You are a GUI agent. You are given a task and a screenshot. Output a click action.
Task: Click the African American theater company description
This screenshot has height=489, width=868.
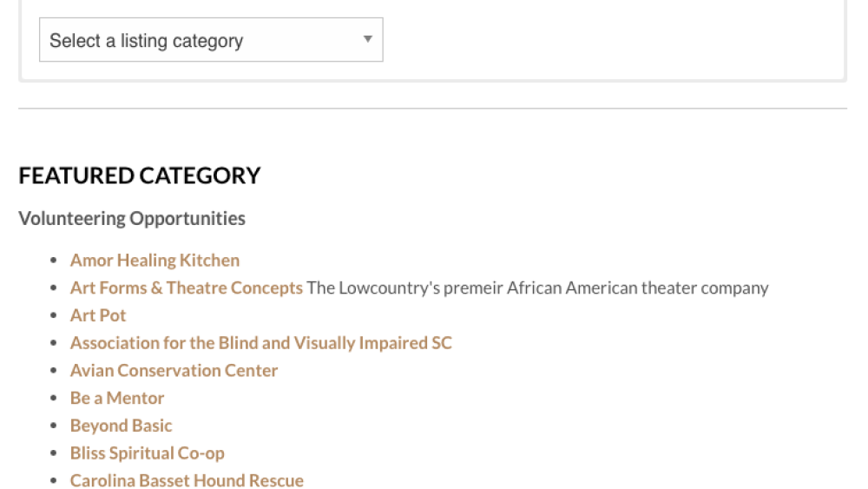[x=538, y=287]
